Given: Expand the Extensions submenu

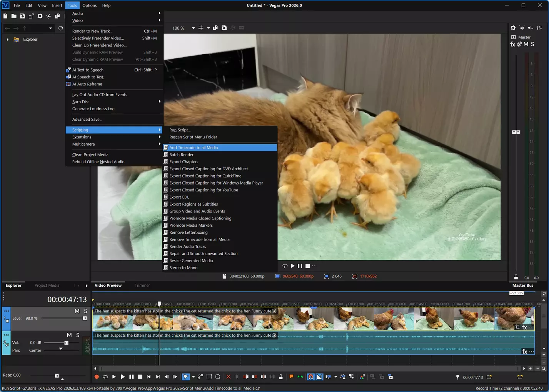Looking at the screenshot, I should click(x=114, y=137).
